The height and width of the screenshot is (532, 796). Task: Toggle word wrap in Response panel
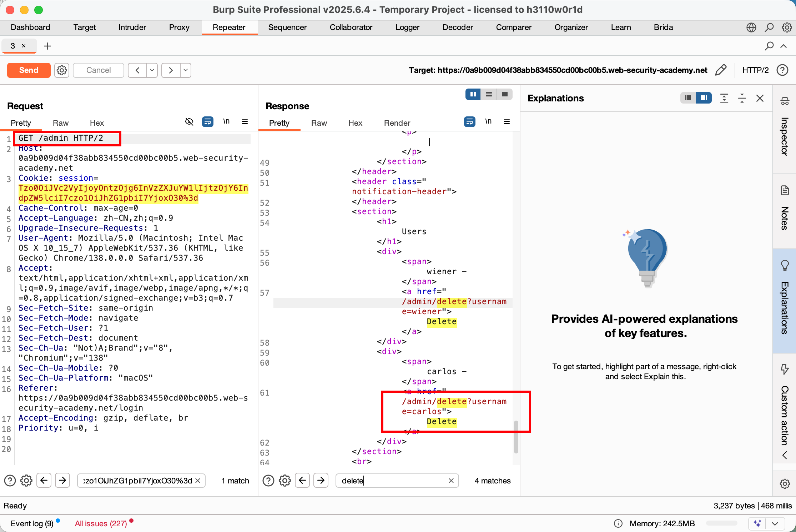point(469,122)
